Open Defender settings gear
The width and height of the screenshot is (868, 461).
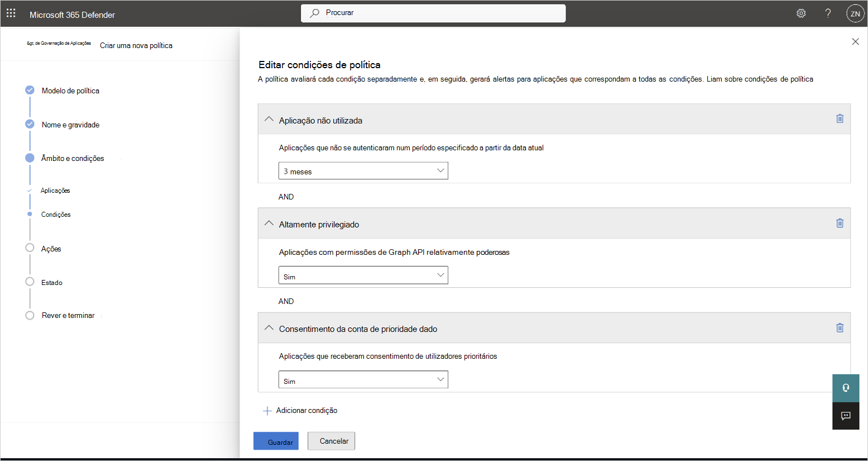click(x=801, y=13)
